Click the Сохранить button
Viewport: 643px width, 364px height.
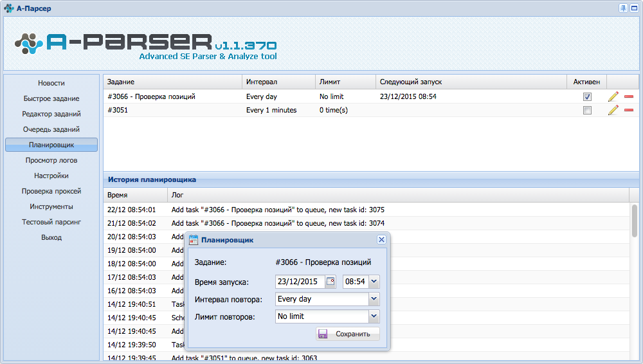click(x=348, y=334)
